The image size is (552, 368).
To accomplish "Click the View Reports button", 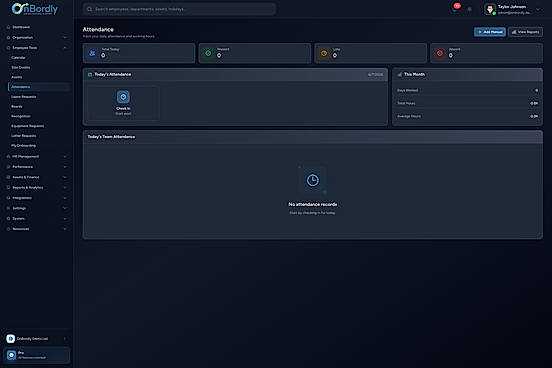I will [x=525, y=32].
